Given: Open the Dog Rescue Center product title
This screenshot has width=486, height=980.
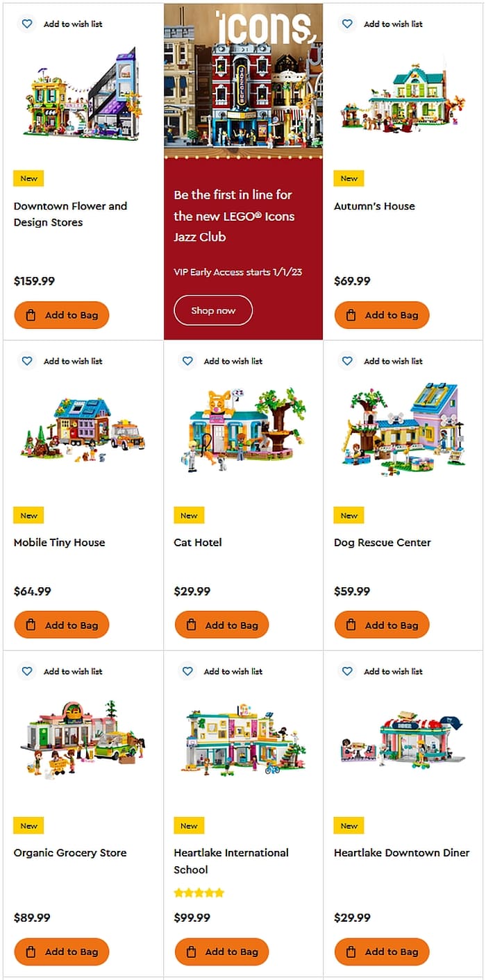Looking at the screenshot, I should click(382, 543).
